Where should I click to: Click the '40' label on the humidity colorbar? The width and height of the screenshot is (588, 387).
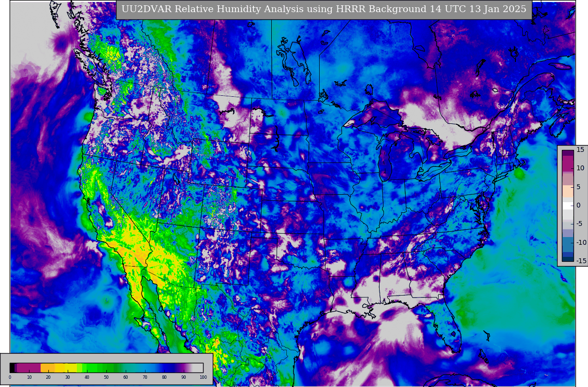point(87,377)
